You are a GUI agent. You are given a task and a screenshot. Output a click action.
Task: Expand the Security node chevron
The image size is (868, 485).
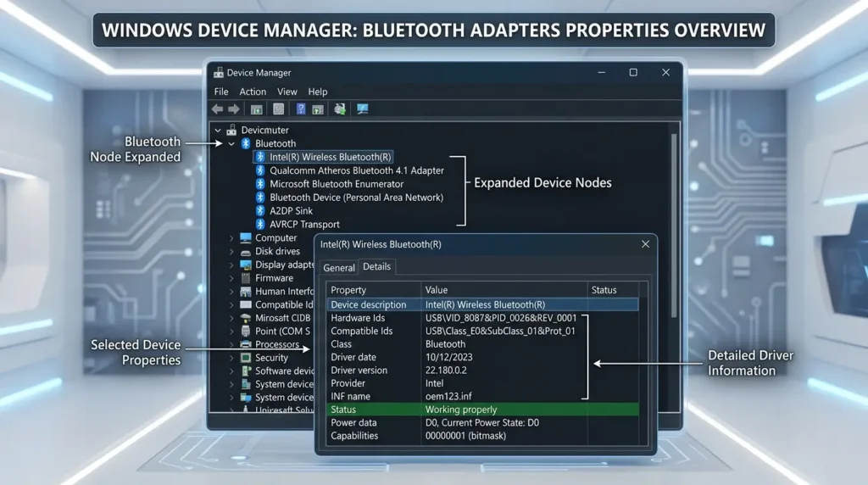[231, 358]
